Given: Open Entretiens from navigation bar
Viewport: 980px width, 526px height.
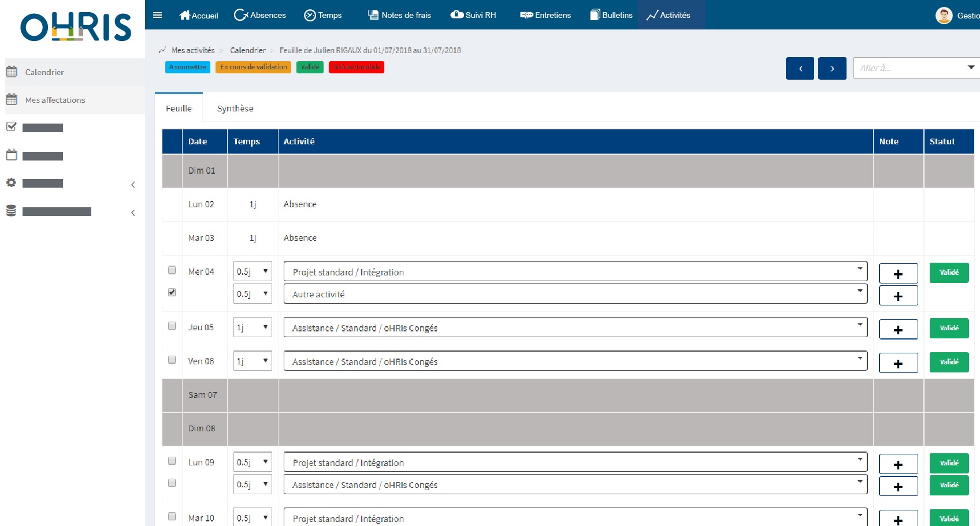Looking at the screenshot, I should [x=545, y=15].
